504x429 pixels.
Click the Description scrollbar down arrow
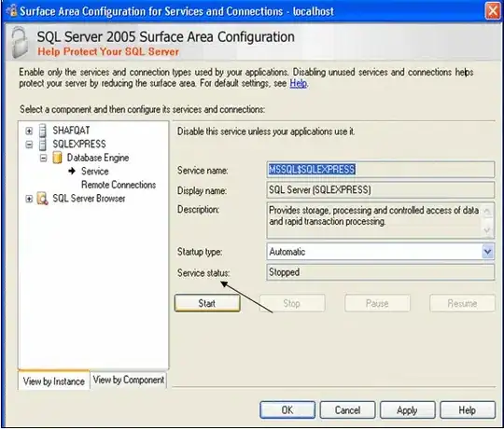click(x=487, y=230)
